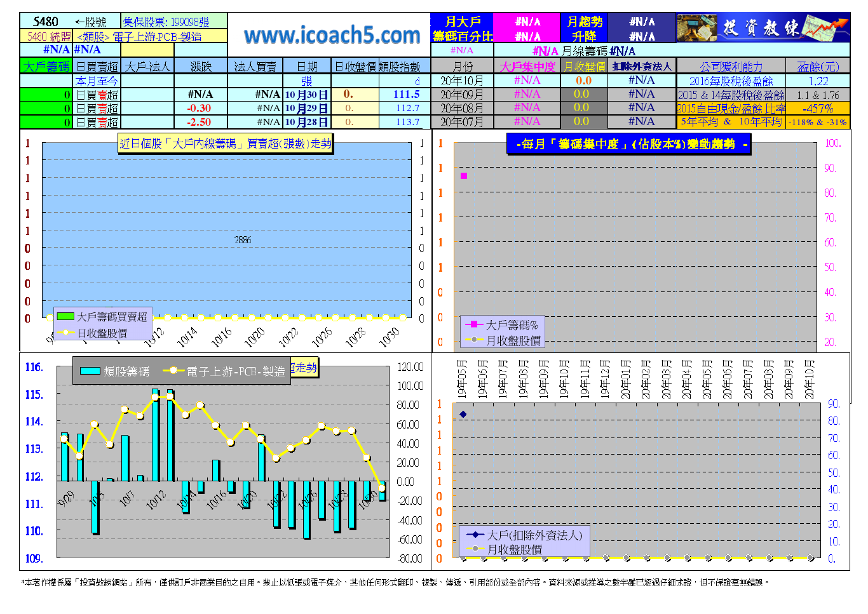Open the www.icoach5.com website link

pyautogui.click(x=332, y=35)
